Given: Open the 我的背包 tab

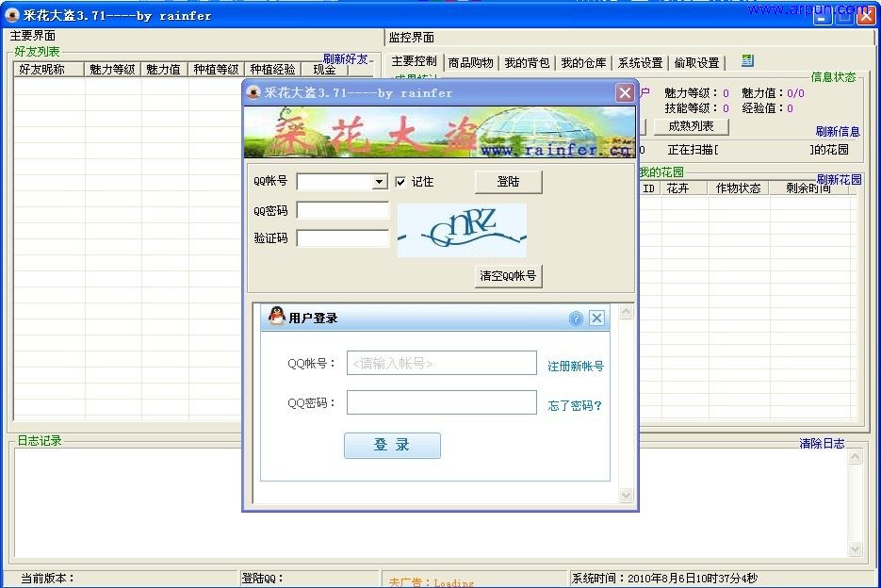Looking at the screenshot, I should tap(527, 62).
